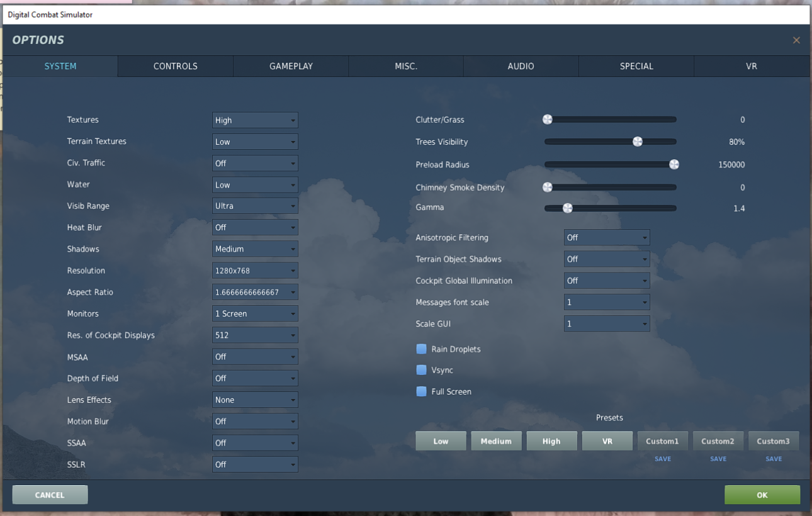Load the Custom3 preset
Screen dimensions: 812x516
click(x=773, y=441)
